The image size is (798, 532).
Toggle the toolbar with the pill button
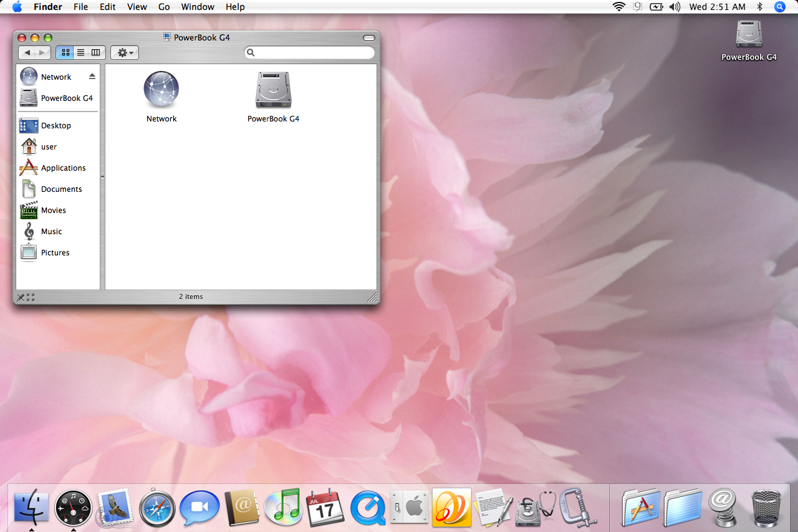(368, 37)
